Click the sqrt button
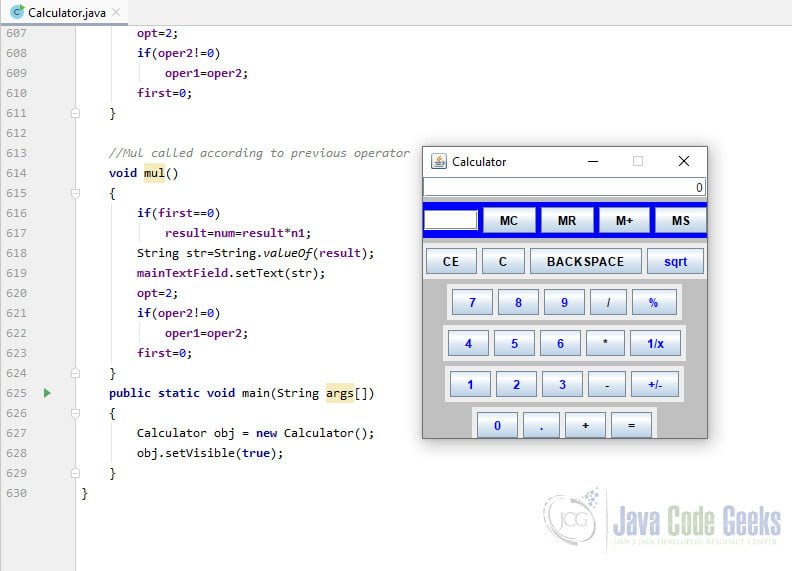 675,261
